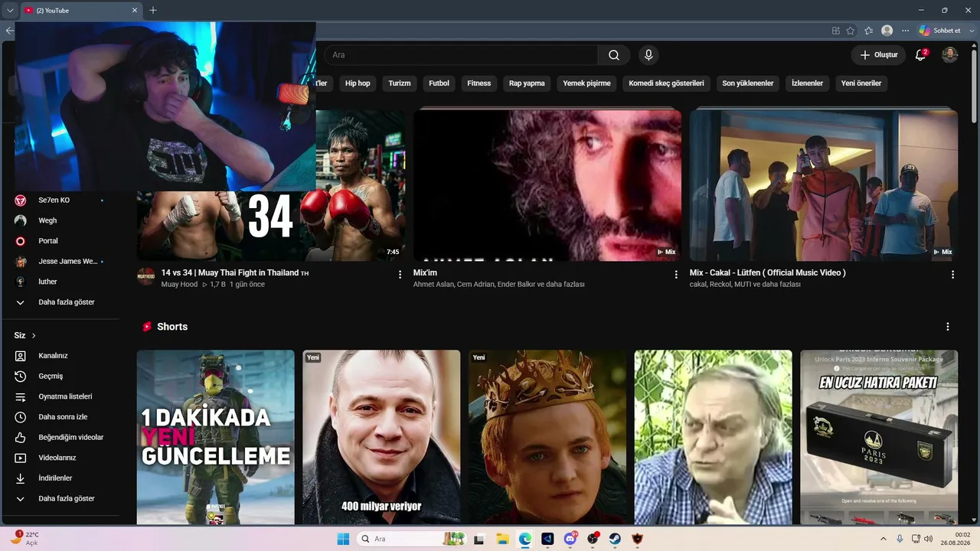980x551 pixels.
Task: Open Edge settings and more menu
Action: pos(906,31)
